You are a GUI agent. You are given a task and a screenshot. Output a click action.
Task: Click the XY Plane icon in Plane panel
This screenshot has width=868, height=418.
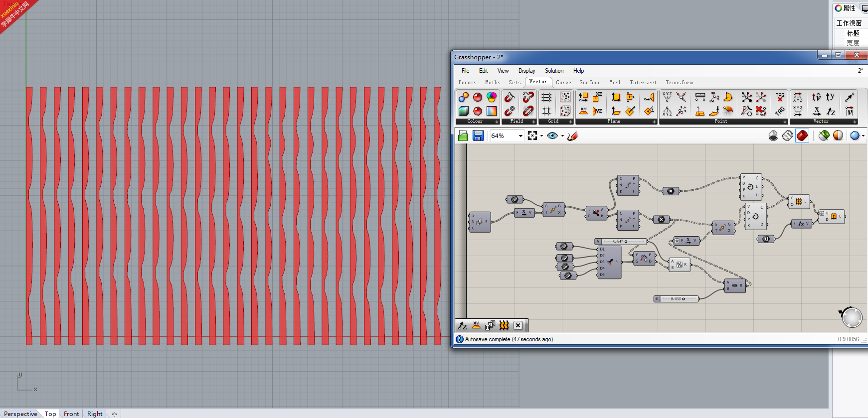coord(583,111)
